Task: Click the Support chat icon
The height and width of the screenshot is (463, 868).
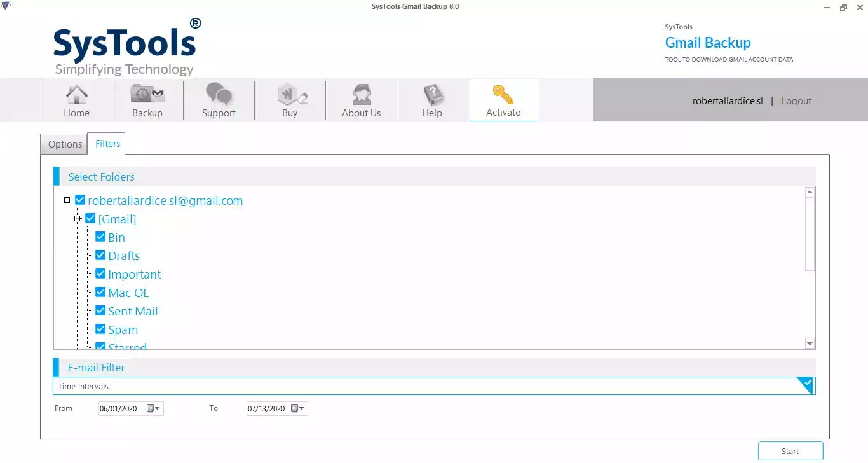Action: pos(219,94)
